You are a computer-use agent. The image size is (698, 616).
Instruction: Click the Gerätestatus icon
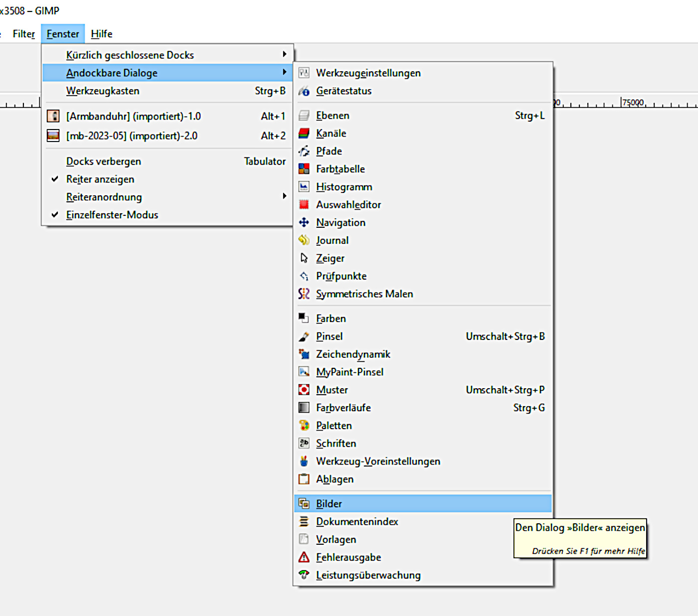point(304,91)
